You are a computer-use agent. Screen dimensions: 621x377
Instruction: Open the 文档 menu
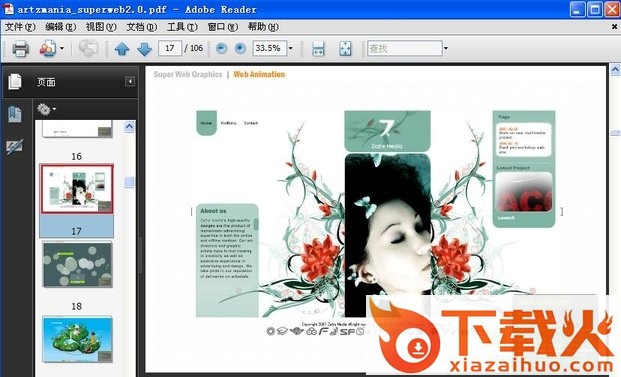tap(141, 27)
